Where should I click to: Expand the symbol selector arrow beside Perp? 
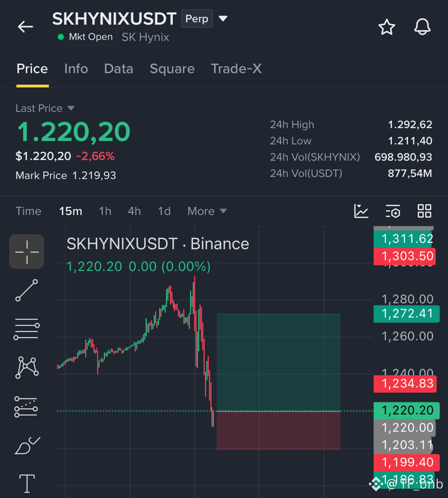click(223, 19)
